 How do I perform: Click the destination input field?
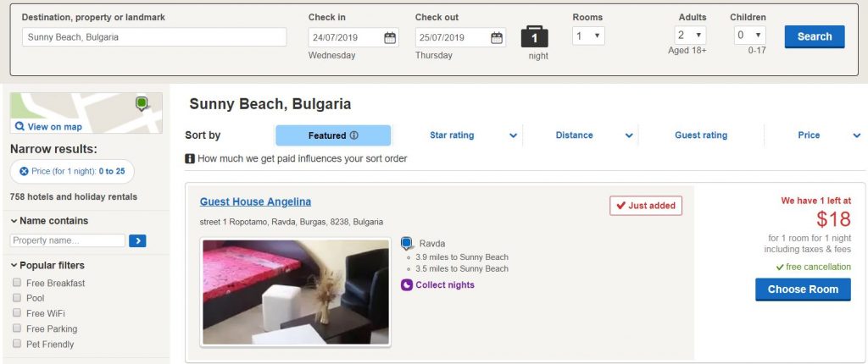tap(153, 37)
